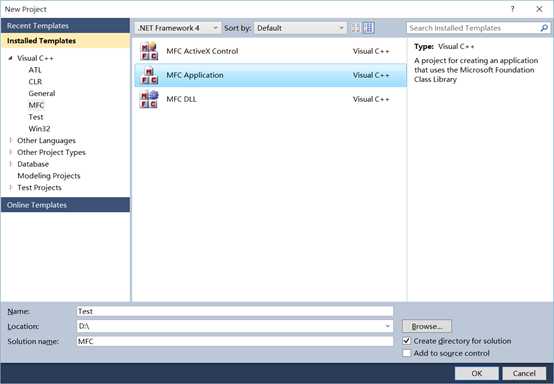Open the Location dropdown arrow

(388, 326)
